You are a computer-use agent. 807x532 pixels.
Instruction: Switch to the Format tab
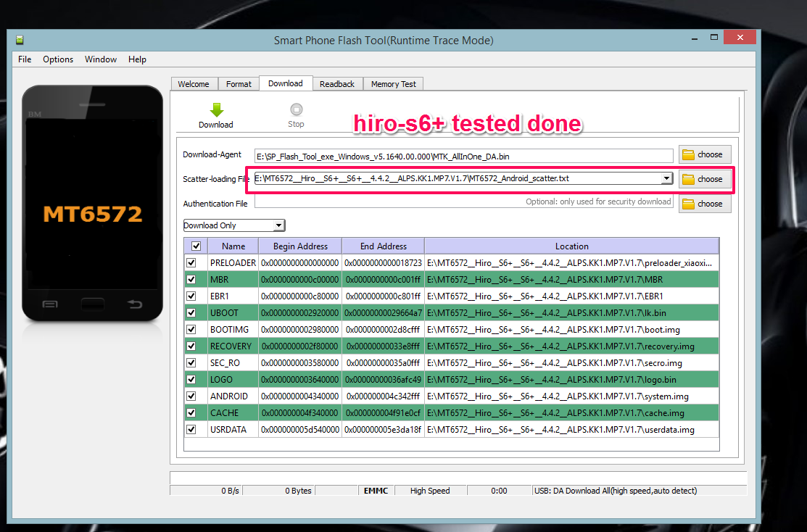coord(239,84)
